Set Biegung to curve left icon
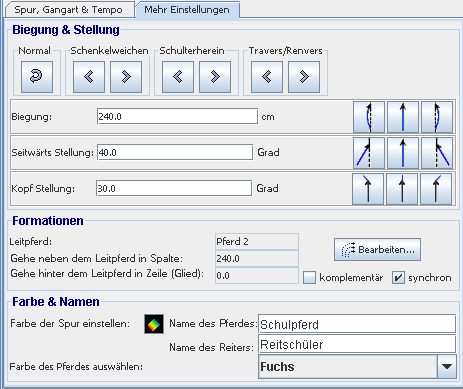This screenshot has width=463, height=389. (369, 117)
